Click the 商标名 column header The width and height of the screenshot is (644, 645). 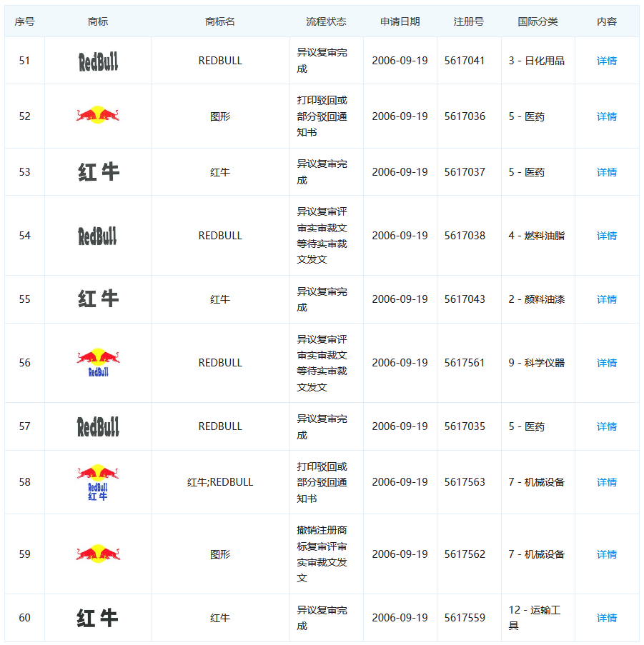pos(220,21)
